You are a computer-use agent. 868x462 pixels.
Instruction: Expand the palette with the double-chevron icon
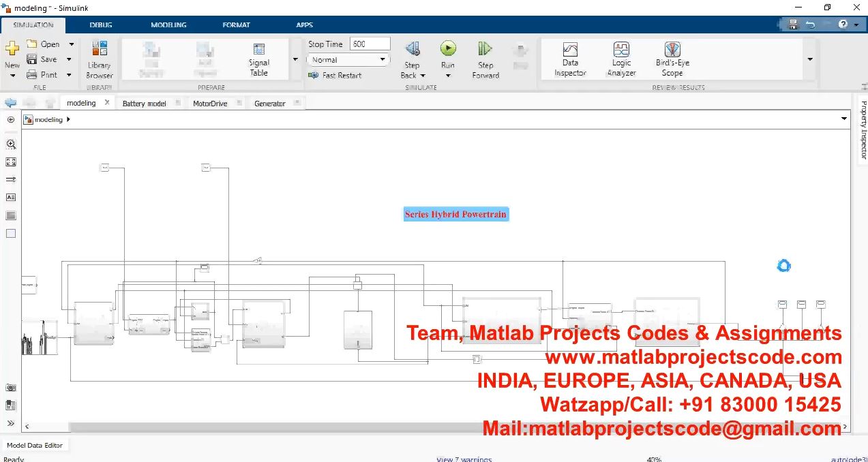click(10, 423)
